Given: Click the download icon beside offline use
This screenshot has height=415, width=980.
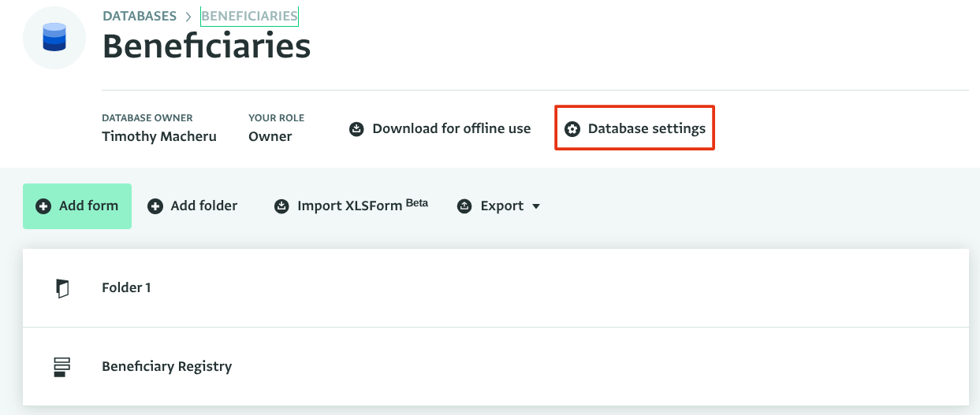Looking at the screenshot, I should pyautogui.click(x=356, y=129).
